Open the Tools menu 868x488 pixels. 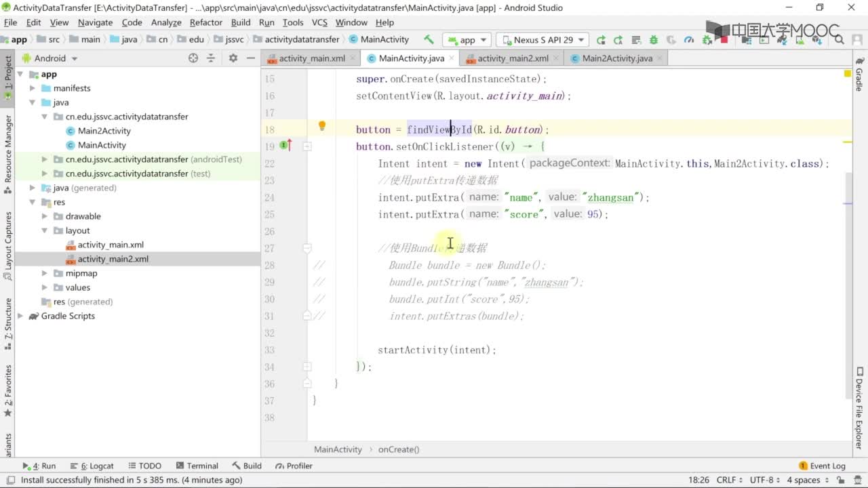click(x=293, y=22)
